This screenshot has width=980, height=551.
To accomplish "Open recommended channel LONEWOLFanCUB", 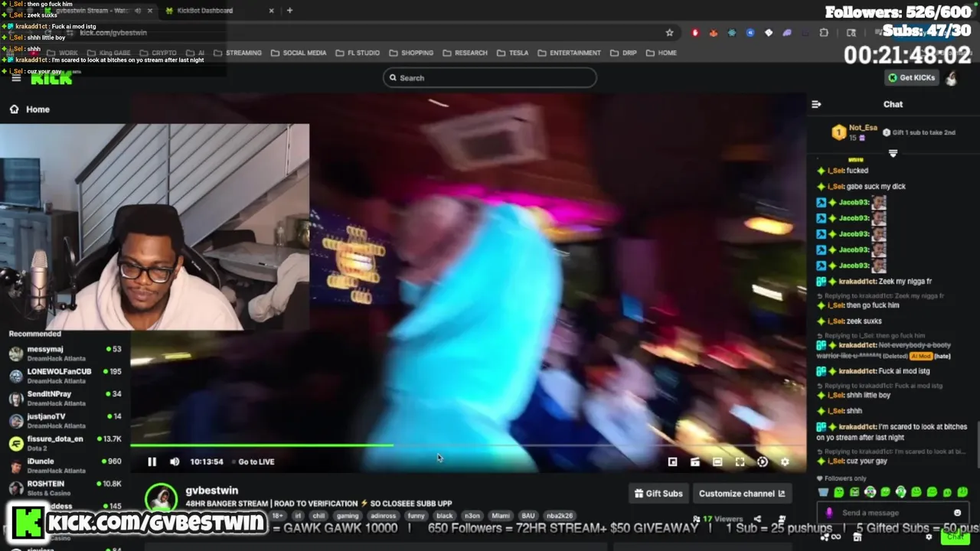I will (65, 376).
